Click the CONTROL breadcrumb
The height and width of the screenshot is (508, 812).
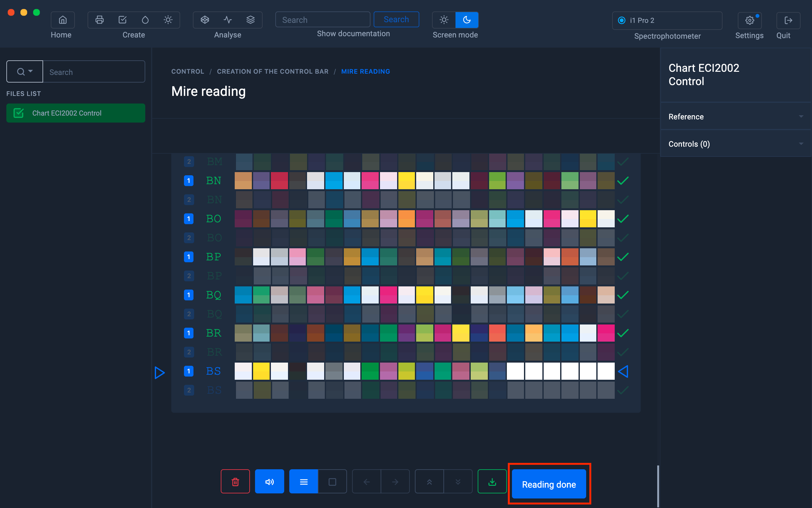(187, 71)
